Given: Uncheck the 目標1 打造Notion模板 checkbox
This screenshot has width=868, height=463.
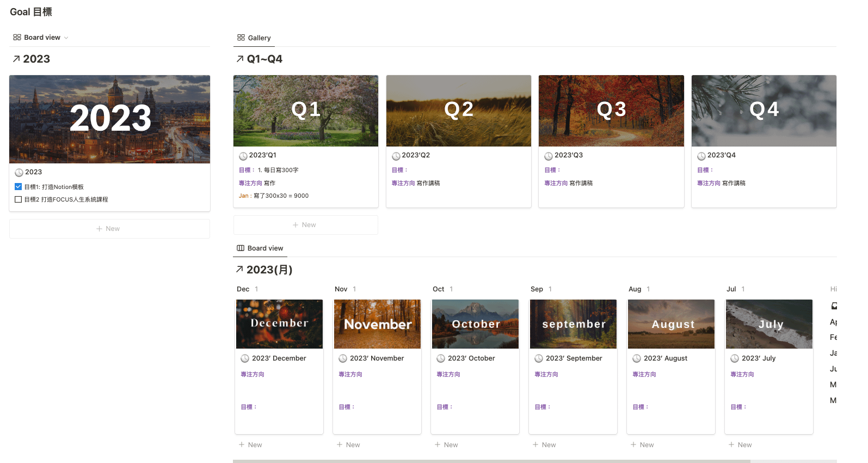Looking at the screenshot, I should coord(19,187).
